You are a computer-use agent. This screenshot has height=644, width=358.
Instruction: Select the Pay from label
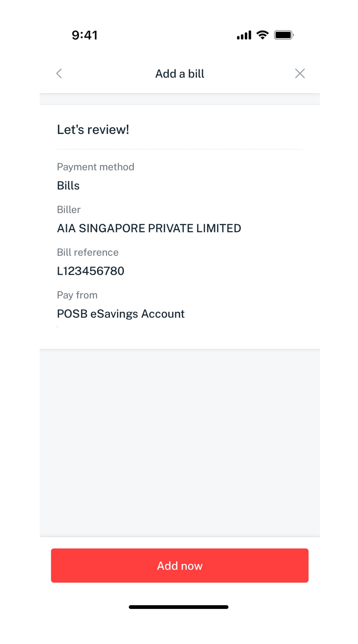point(77,295)
